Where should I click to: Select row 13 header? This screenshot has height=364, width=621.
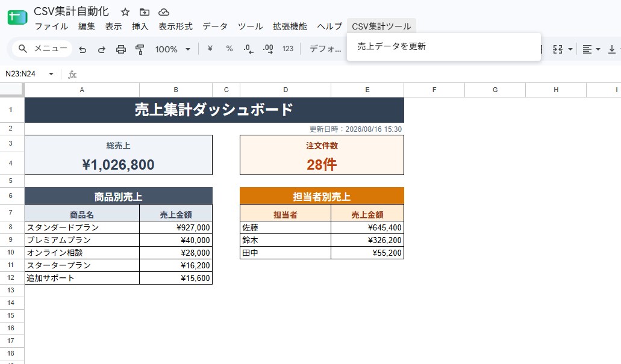(11, 291)
